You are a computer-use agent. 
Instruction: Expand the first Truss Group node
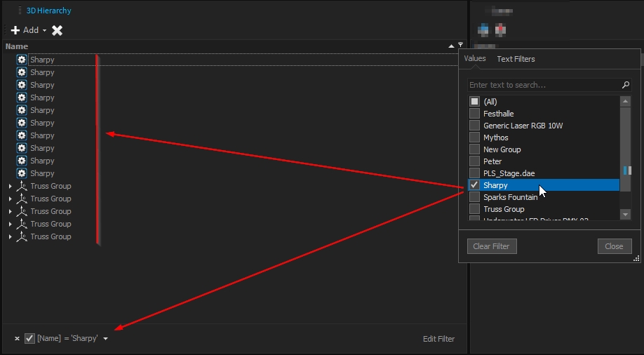point(10,187)
